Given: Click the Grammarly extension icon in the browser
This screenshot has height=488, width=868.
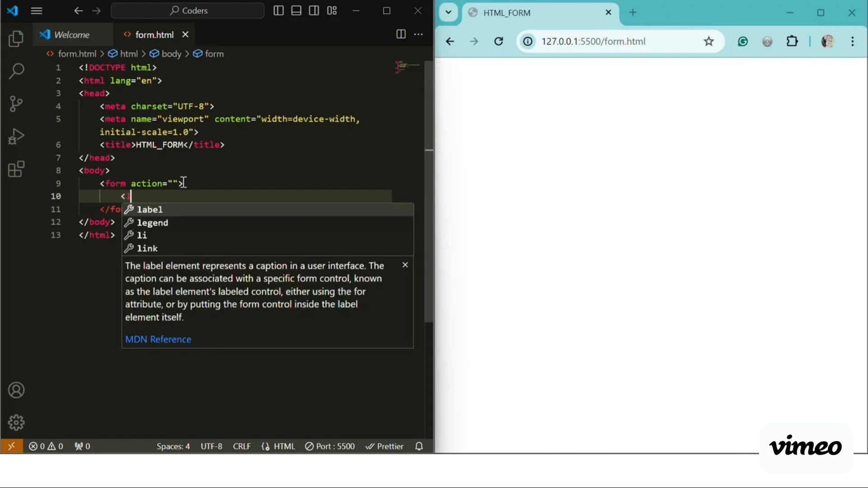Looking at the screenshot, I should (743, 41).
